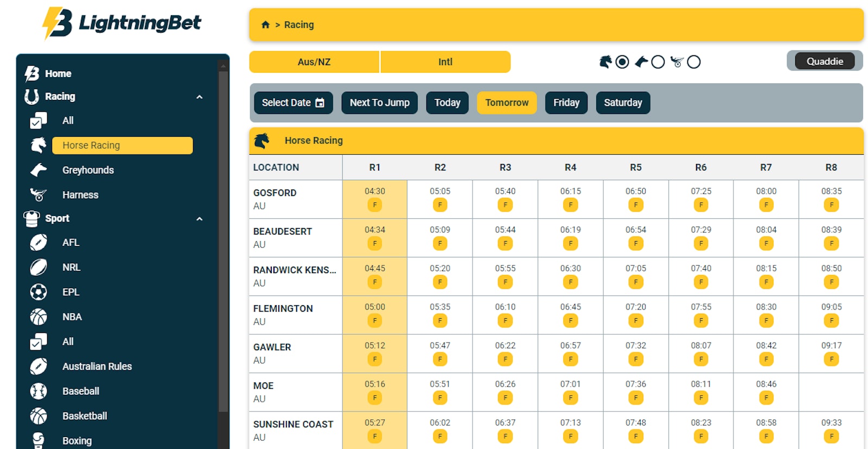
Task: Open the Select Date picker
Action: pos(293,103)
